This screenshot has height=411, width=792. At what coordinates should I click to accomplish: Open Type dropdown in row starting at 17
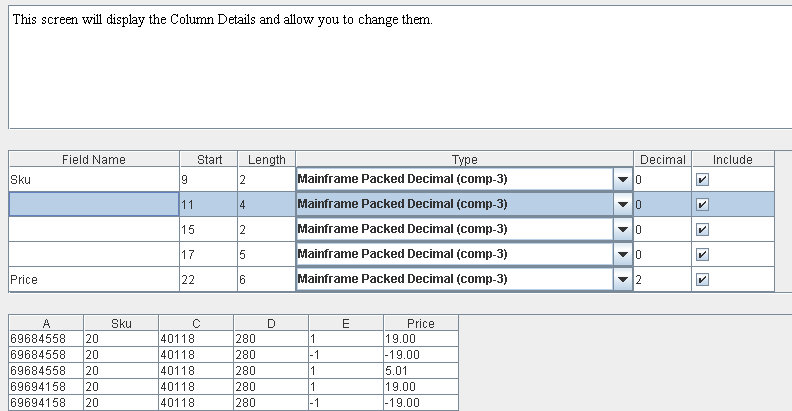tap(623, 255)
